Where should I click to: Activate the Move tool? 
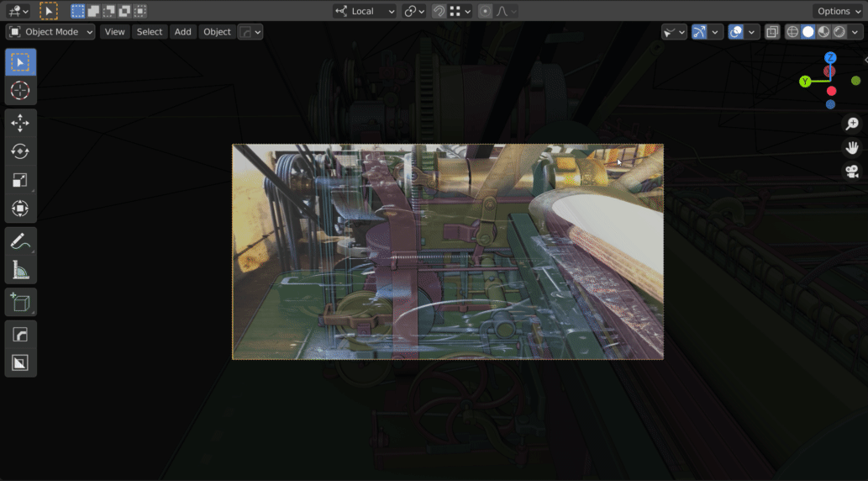tap(20, 124)
